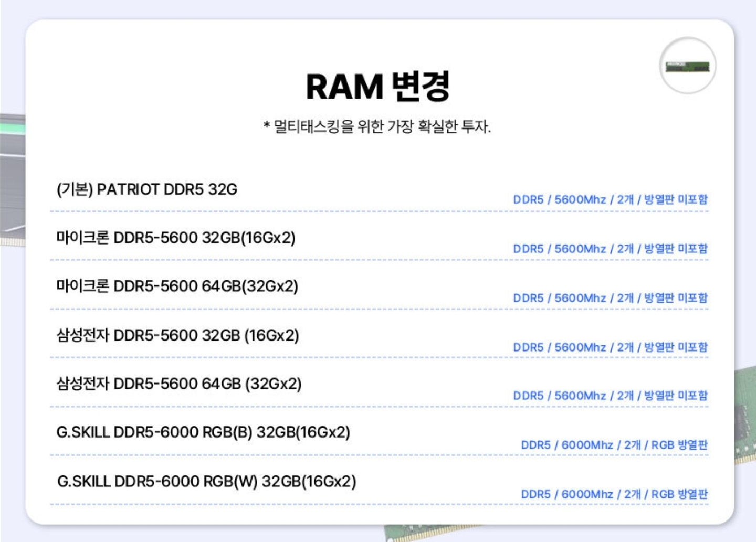
Task: Click spec text beside 삼성전자 64GB row
Action: [x=610, y=396]
